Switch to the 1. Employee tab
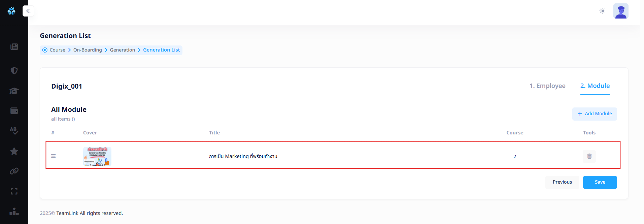Viewport: 644px width, 224px height. coord(547,86)
